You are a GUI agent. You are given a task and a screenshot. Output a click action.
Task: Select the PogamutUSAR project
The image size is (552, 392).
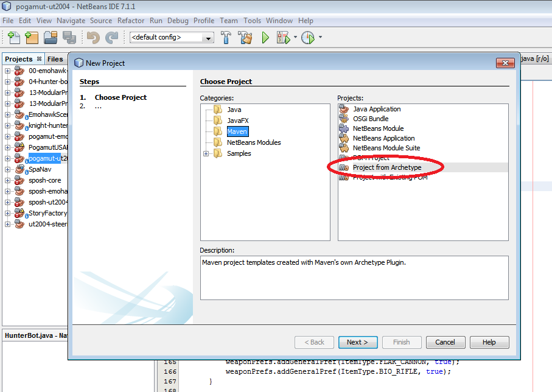click(x=48, y=147)
